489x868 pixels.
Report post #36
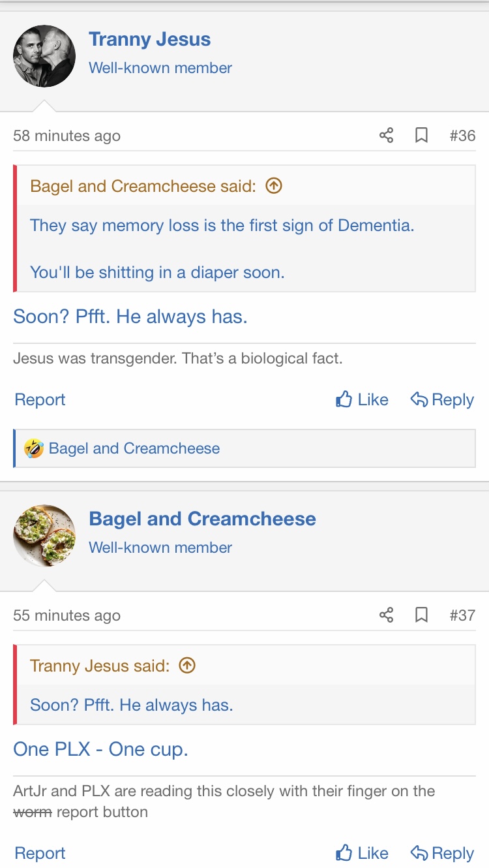40,399
